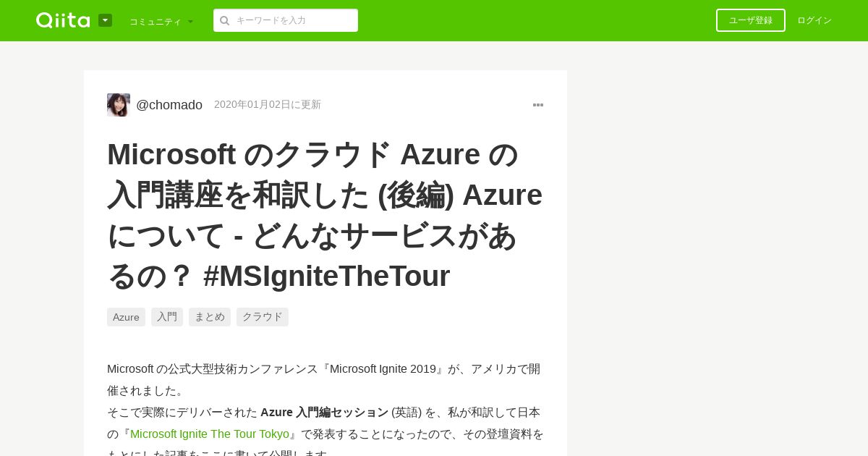Click the Qiita logo
The image size is (868, 456).
click(x=63, y=20)
